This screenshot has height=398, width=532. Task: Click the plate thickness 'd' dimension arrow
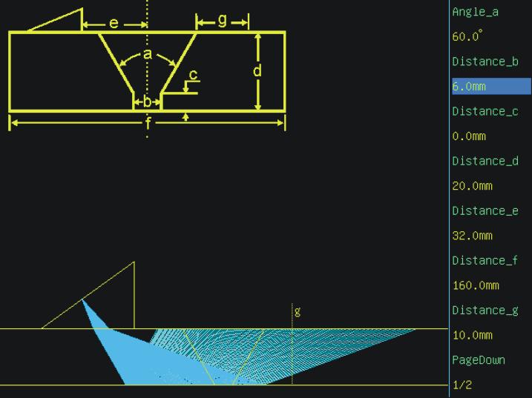click(x=257, y=72)
